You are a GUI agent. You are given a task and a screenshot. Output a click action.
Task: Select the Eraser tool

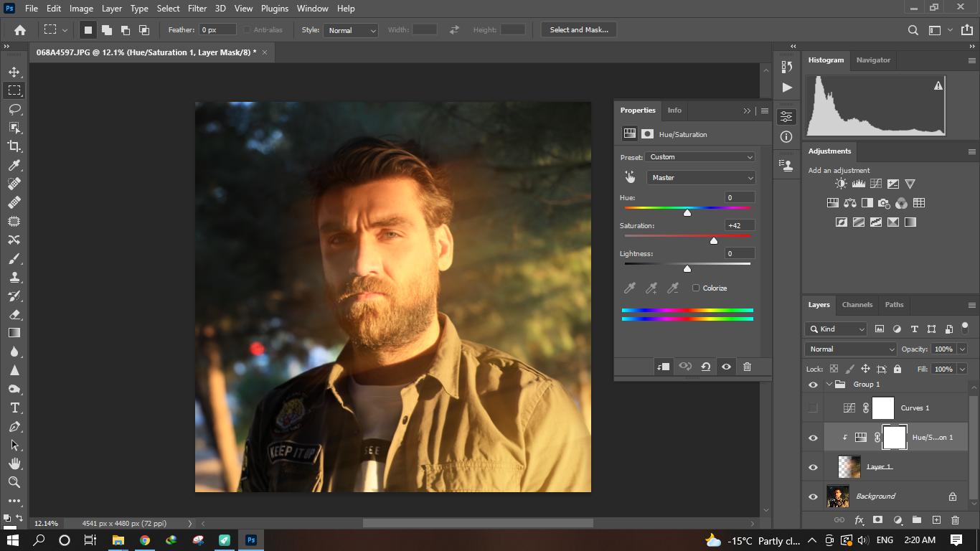point(14,314)
